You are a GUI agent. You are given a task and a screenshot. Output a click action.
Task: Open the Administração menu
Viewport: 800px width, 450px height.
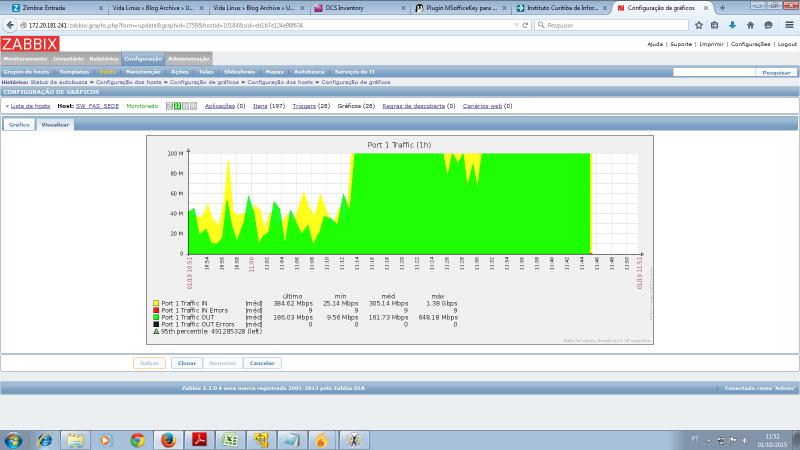188,59
